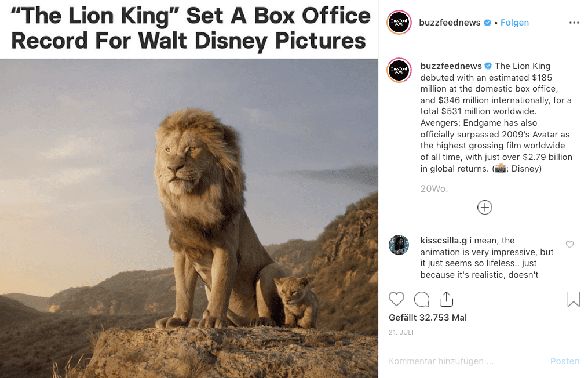588x378 pixels.
Task: Open the kisscsilla.g username link
Action: coord(444,241)
